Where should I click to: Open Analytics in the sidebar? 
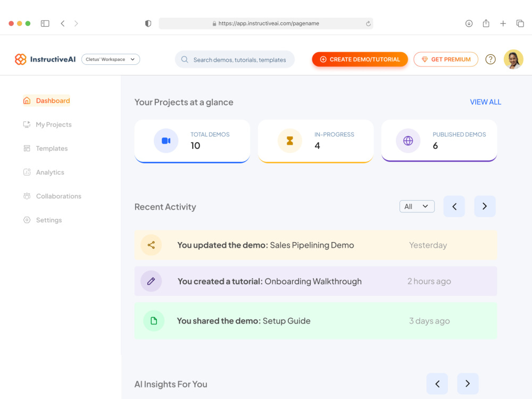[44, 172]
